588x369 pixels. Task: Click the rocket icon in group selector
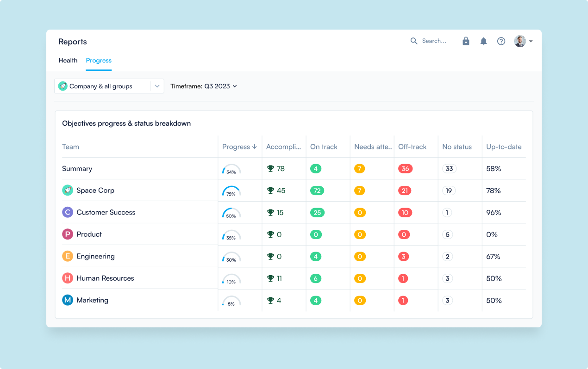[63, 86]
